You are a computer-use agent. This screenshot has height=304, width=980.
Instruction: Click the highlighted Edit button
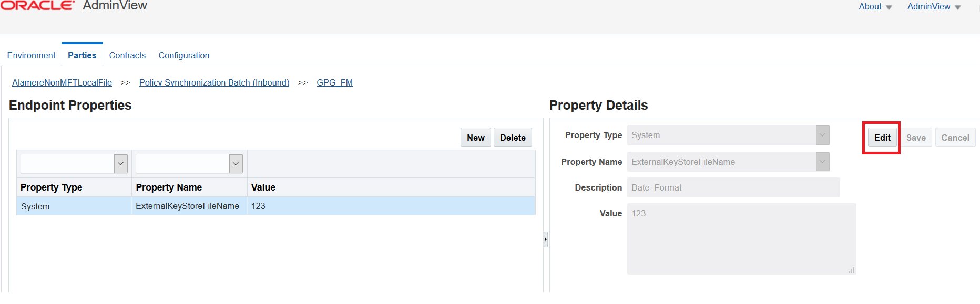(x=881, y=137)
